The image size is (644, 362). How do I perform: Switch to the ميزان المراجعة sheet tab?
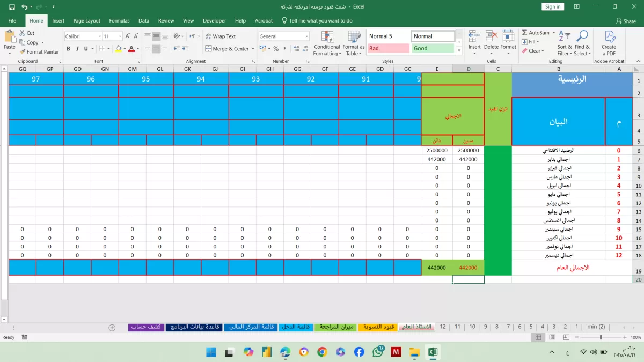tap(334, 327)
